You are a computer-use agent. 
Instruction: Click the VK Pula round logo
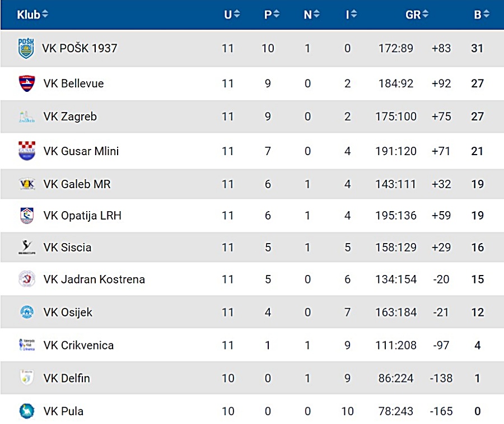pos(27,411)
